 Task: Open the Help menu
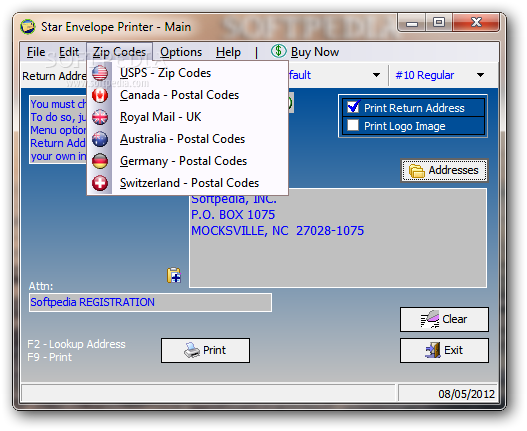(x=228, y=52)
